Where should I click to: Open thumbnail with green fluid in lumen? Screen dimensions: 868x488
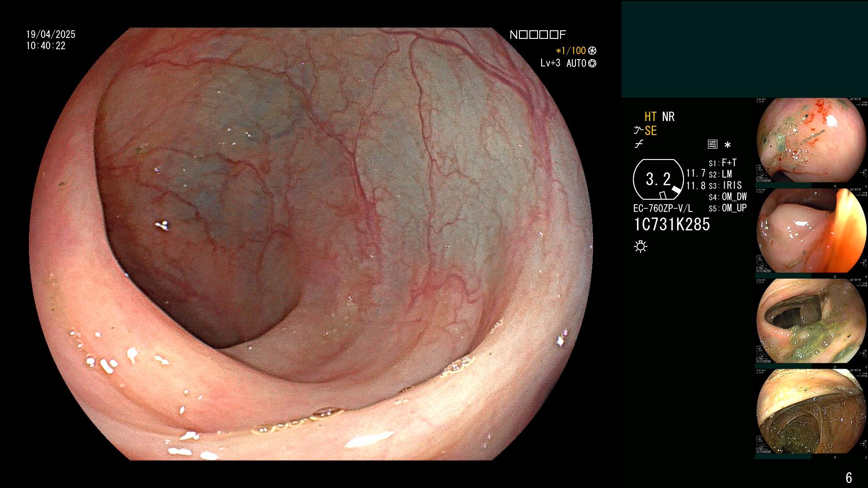click(811, 321)
